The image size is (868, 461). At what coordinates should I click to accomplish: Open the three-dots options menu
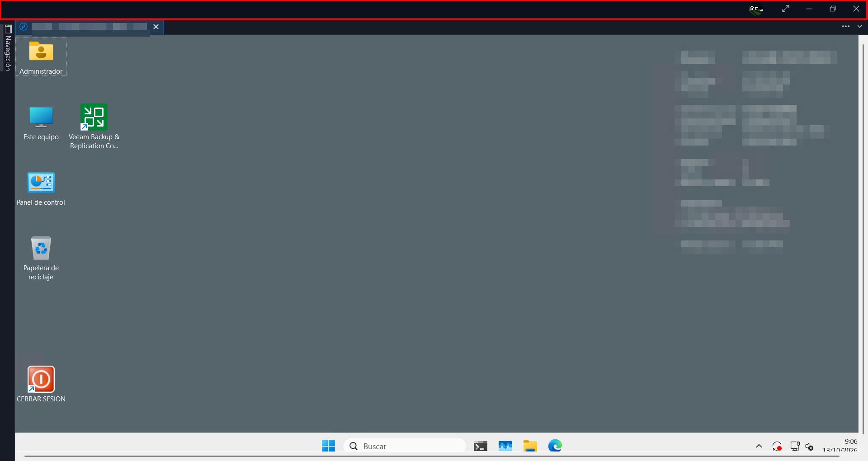click(x=846, y=27)
